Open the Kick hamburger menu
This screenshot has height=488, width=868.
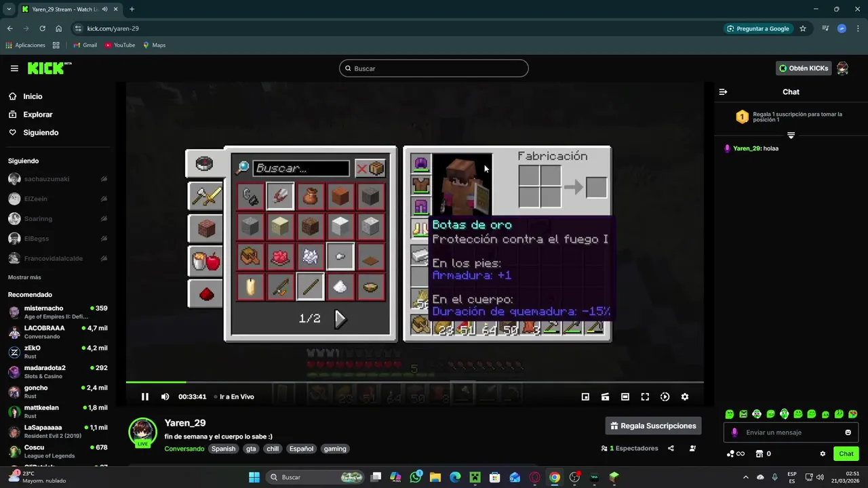tap(14, 68)
